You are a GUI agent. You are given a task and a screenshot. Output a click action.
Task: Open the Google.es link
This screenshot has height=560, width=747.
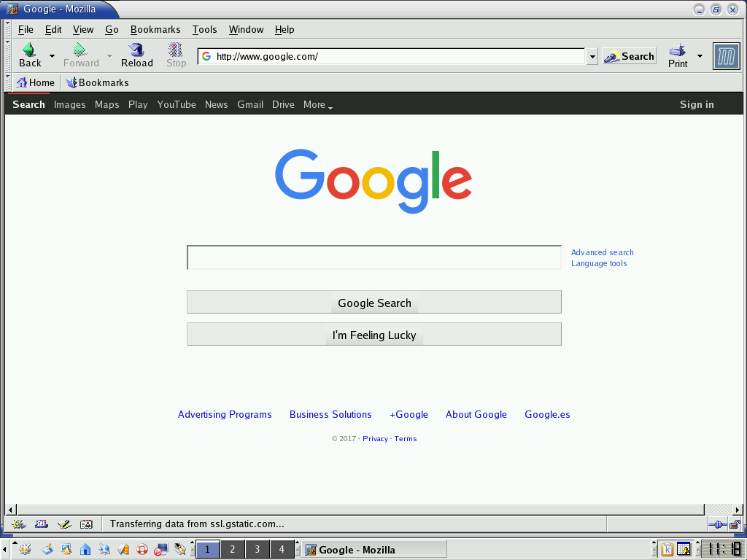547,414
